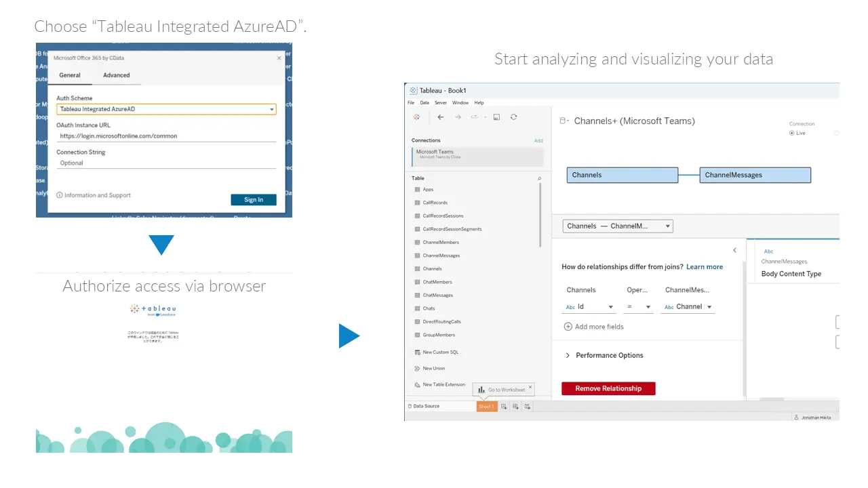The image size is (868, 488).
Task: Create a new story with the New Story icon
Action: pos(528,405)
